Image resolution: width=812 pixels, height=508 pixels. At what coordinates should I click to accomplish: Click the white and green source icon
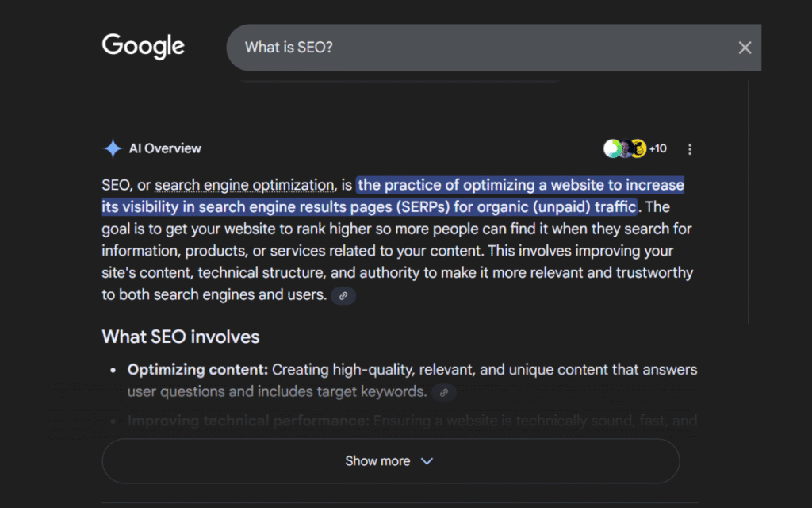coord(611,148)
